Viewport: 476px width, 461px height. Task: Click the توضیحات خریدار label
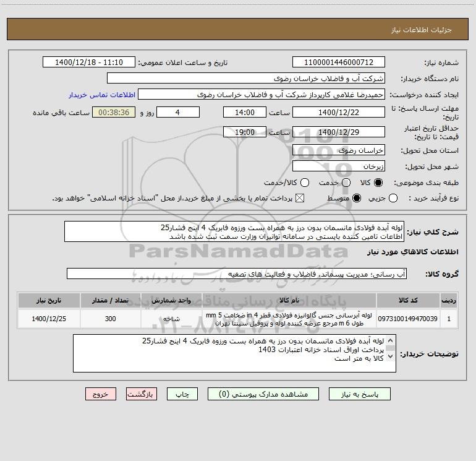(x=429, y=354)
